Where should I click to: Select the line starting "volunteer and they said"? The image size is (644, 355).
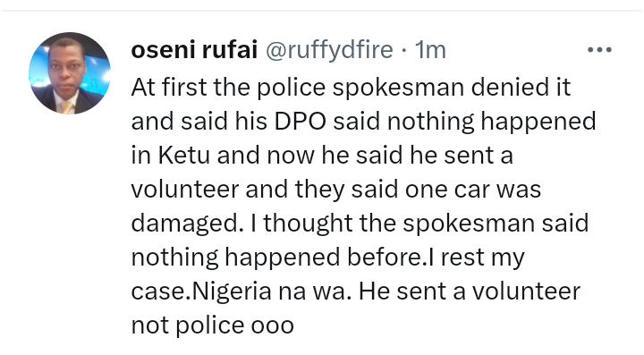pyautogui.click(x=336, y=190)
